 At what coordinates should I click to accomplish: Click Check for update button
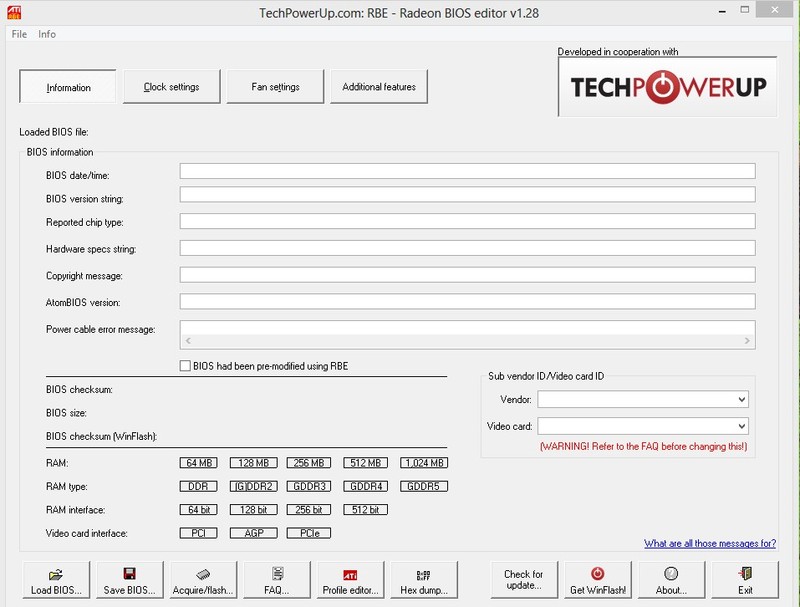[524, 580]
